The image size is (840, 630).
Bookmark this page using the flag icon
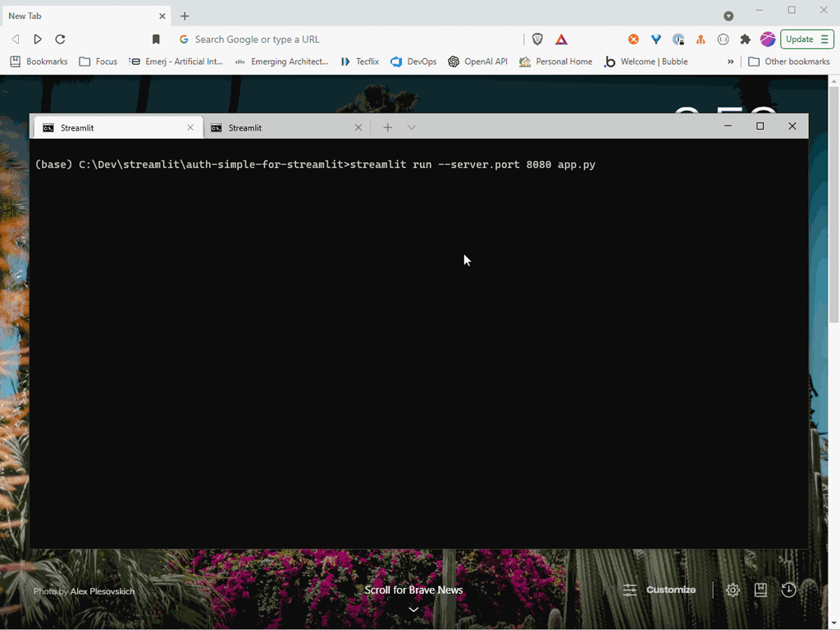[155, 39]
